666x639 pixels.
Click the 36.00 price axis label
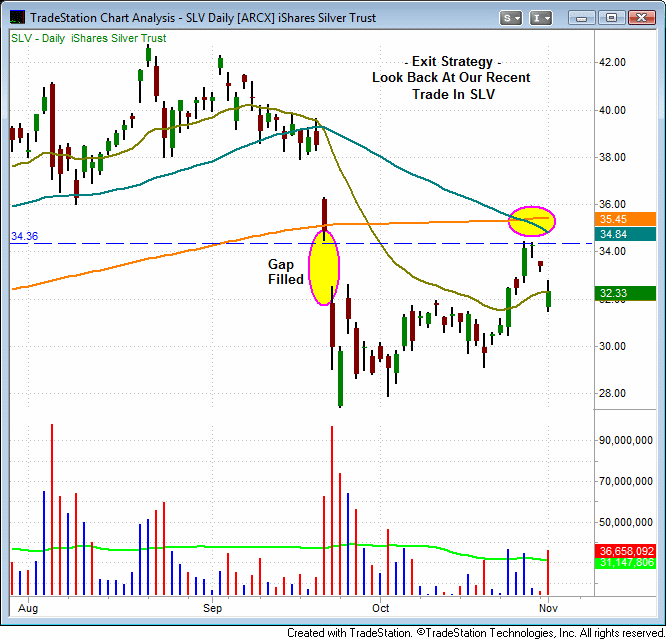[x=612, y=204]
